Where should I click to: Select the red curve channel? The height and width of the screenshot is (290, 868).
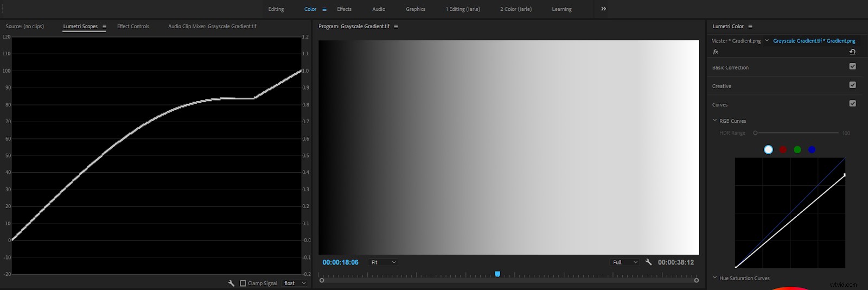click(783, 149)
